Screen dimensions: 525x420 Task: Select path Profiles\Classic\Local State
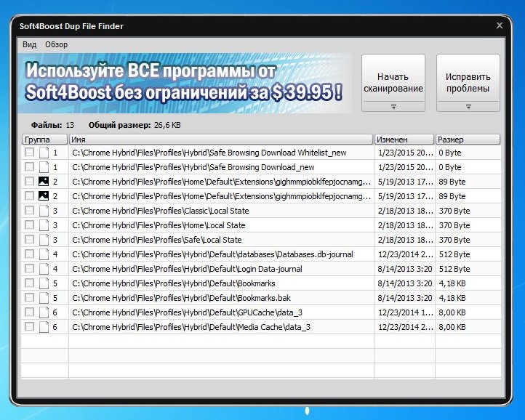[x=161, y=211]
